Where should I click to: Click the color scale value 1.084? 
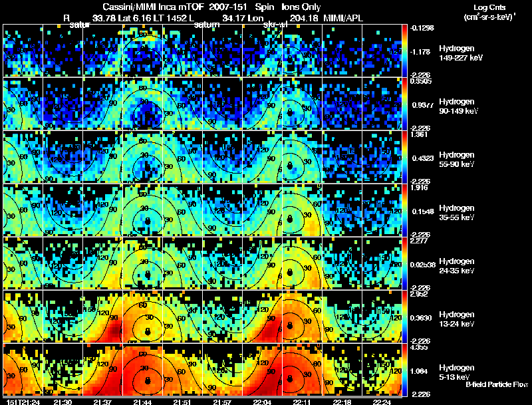tap(419, 372)
